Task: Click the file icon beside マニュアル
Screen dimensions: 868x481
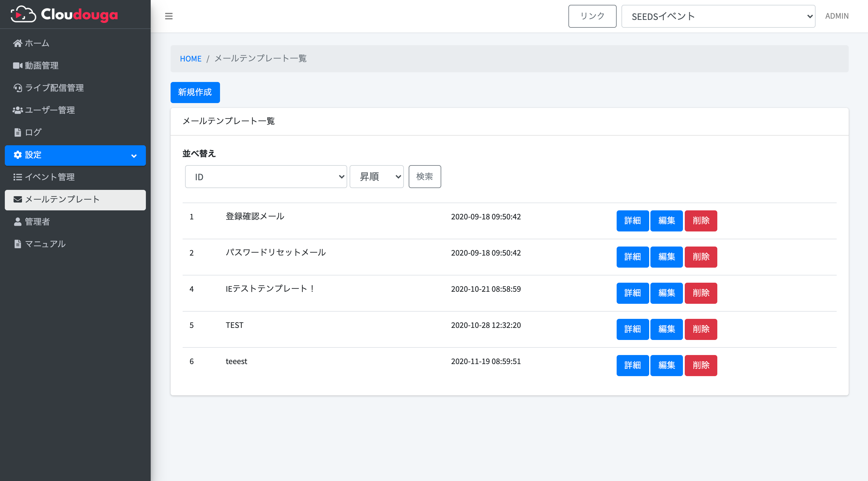Action: pos(17,244)
